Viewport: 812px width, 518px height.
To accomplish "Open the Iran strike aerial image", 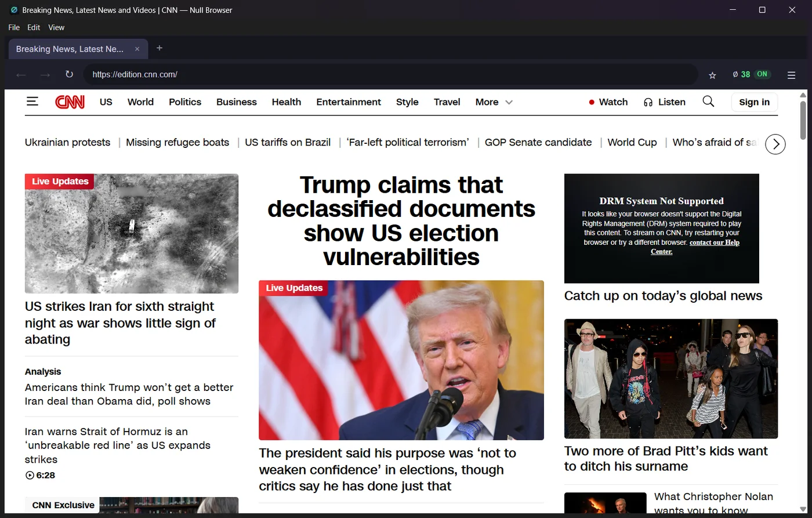I will pos(132,234).
